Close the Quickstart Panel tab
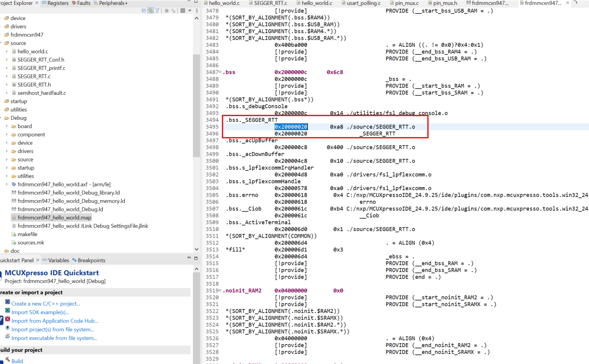This screenshot has height=364, width=589. [x=38, y=260]
